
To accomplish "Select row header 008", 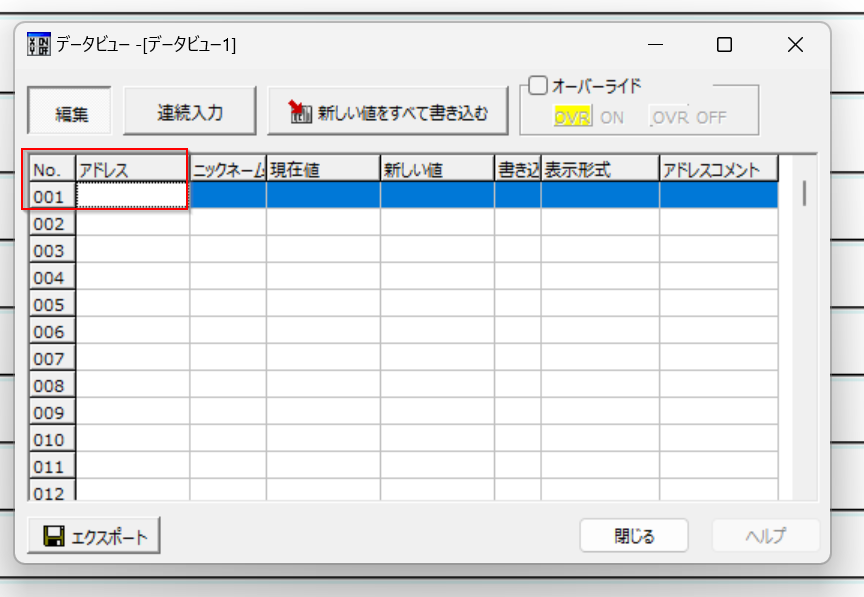I will tap(52, 385).
